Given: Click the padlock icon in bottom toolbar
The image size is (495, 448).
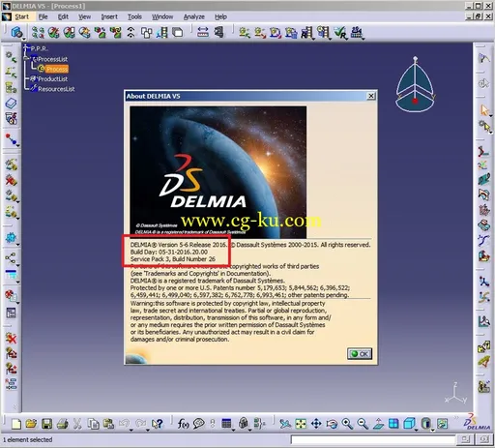Looking at the screenshot, I should tap(244, 424).
